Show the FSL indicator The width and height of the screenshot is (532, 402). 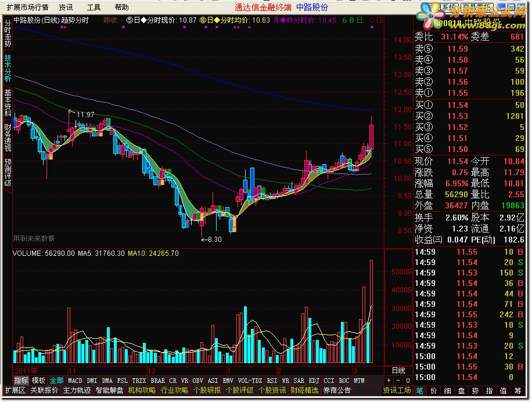[x=122, y=381]
